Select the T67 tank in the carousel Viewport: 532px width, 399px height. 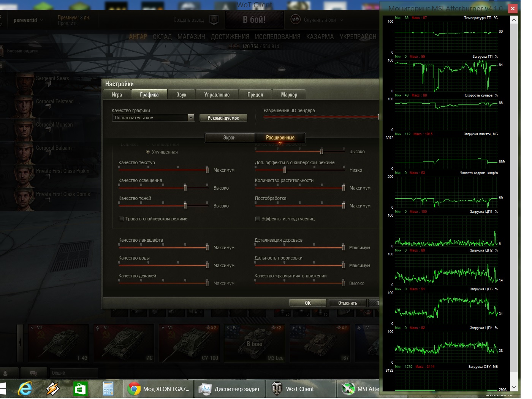(320, 343)
